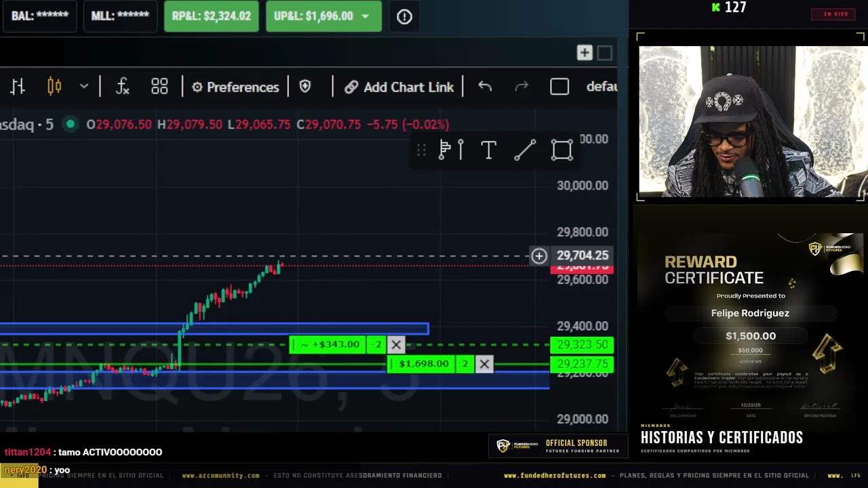The width and height of the screenshot is (868, 488).
Task: Click the 29,400.00 price axis label
Action: (x=583, y=326)
